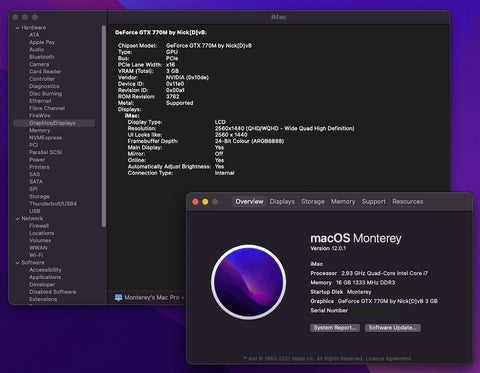Click the Mac computer icon in path bar

118,297
